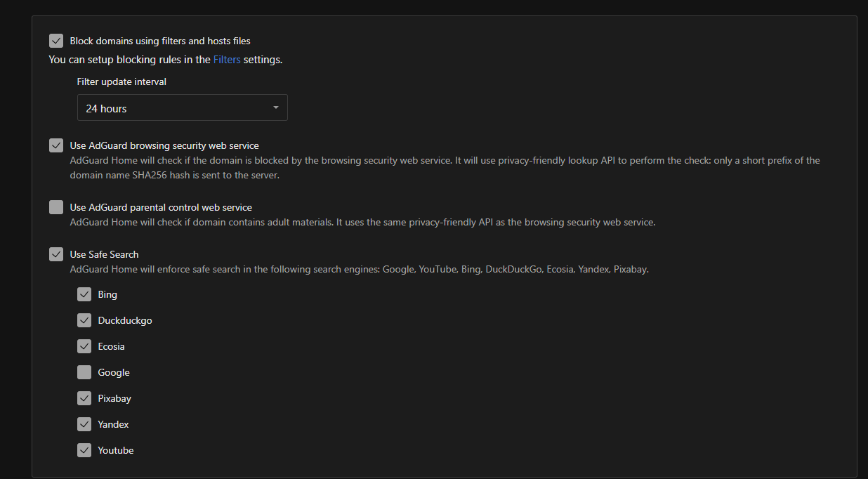Toggle the "Use Safe Search" option off
Image resolution: width=868 pixels, height=479 pixels.
(x=56, y=254)
